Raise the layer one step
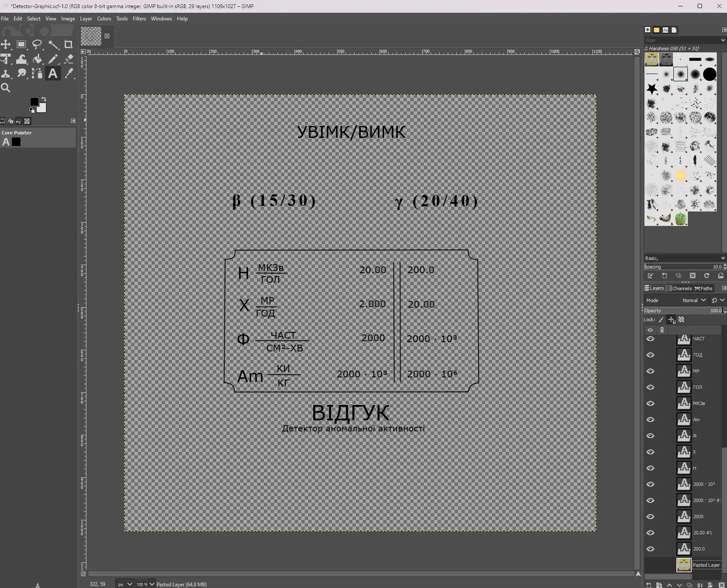 [669, 585]
